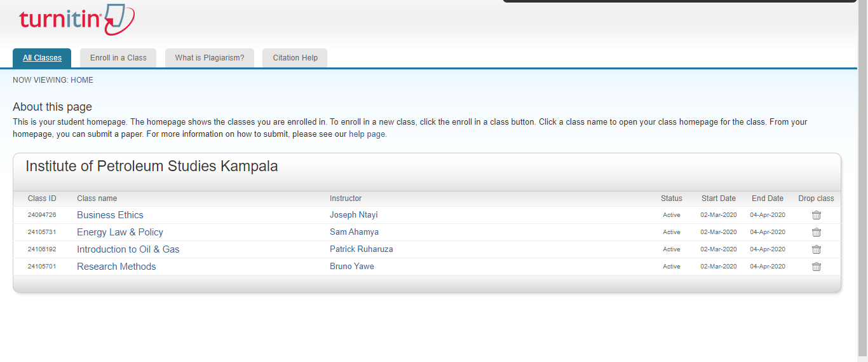Viewport: 868px width, 362px height.
Task: Click the Turnitin logo
Action: click(76, 20)
